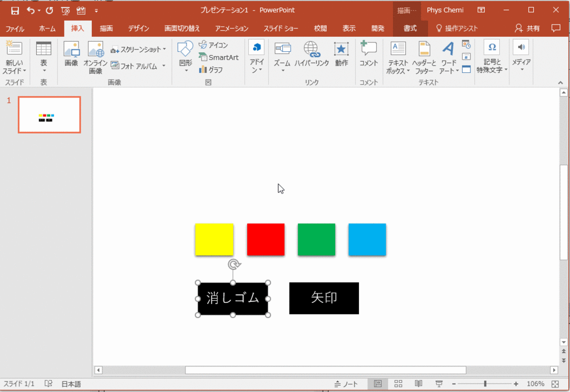The width and height of the screenshot is (570, 392).
Task: Switch to the ホーム tab
Action: [47, 28]
